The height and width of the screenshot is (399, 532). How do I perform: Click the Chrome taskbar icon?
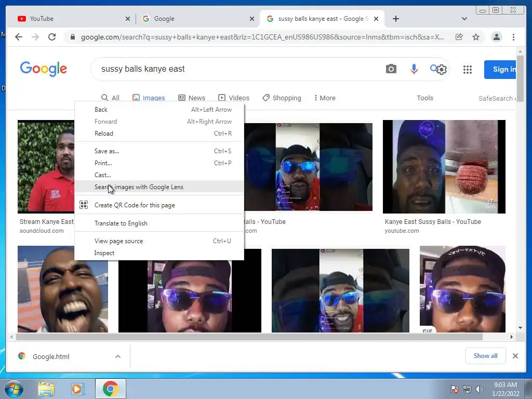click(x=111, y=389)
